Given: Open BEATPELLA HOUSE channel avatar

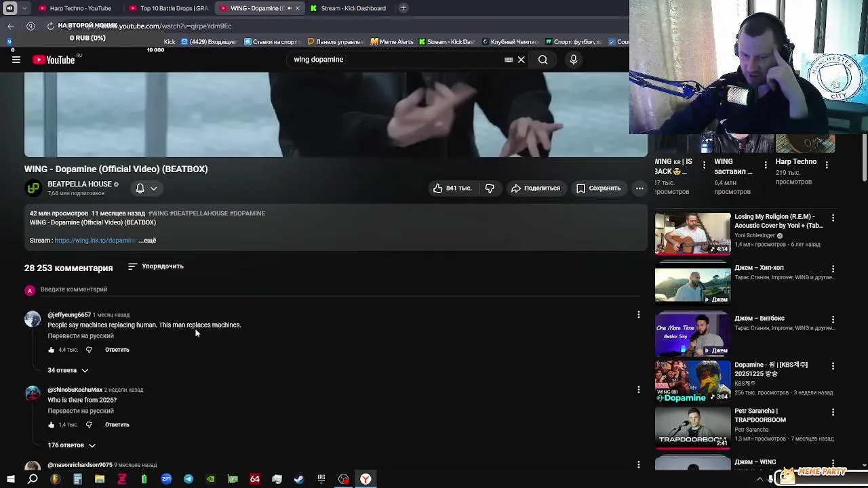Looking at the screenshot, I should [33, 188].
